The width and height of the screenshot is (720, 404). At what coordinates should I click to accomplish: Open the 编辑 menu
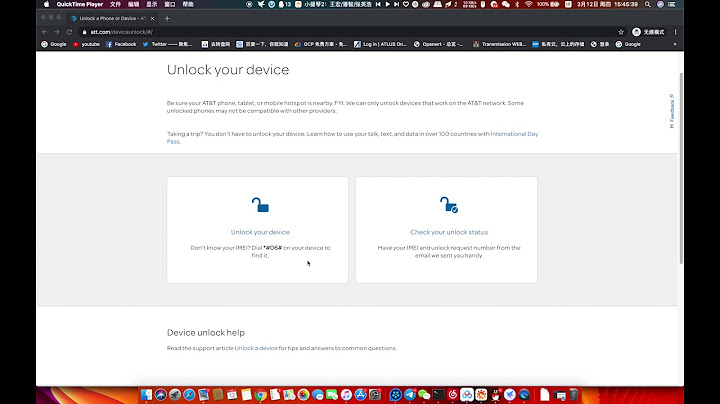coord(134,4)
